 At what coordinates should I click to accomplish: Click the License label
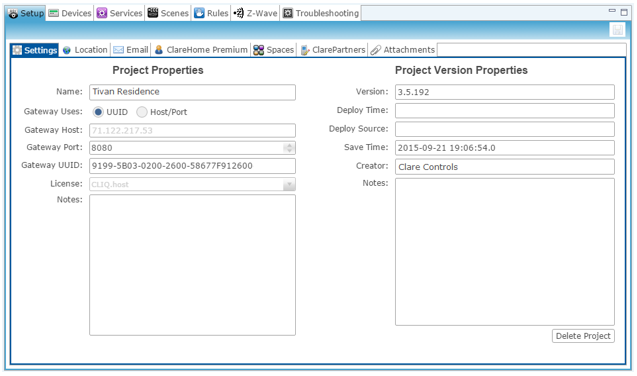click(66, 184)
